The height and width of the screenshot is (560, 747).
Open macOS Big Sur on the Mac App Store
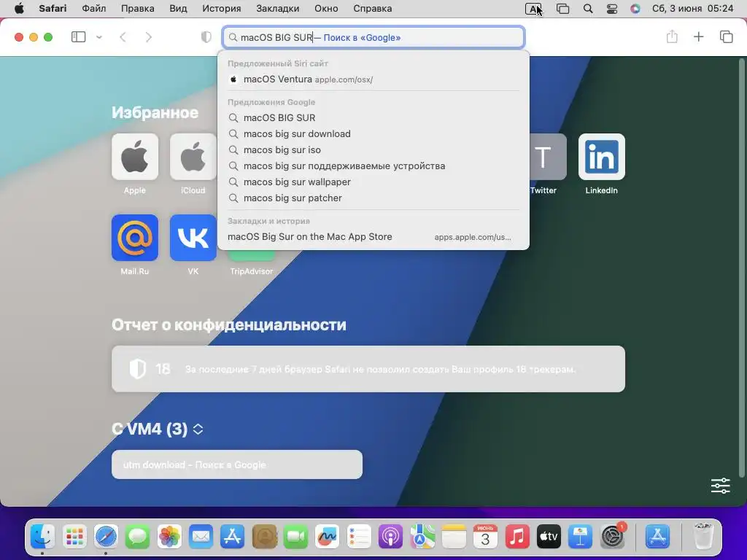click(373, 237)
